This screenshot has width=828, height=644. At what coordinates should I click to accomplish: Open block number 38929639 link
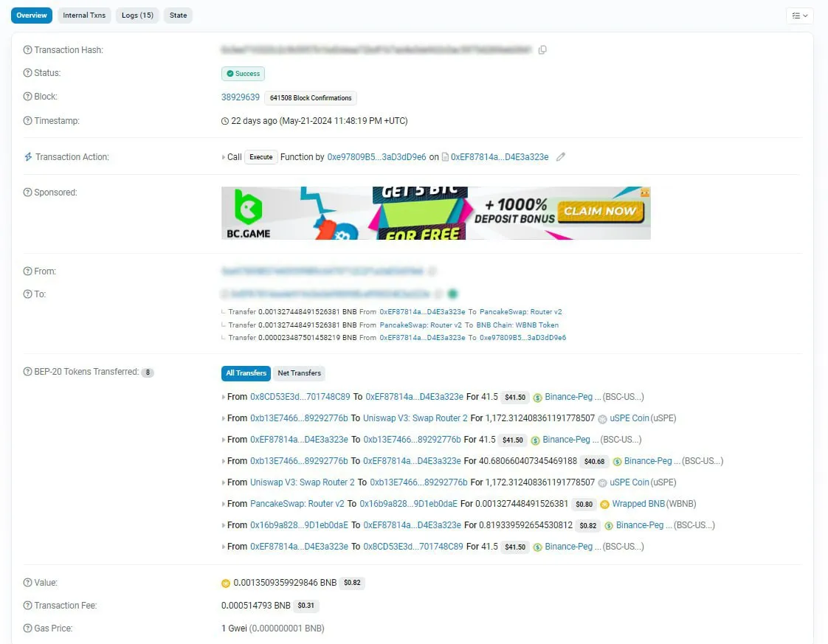(x=241, y=97)
